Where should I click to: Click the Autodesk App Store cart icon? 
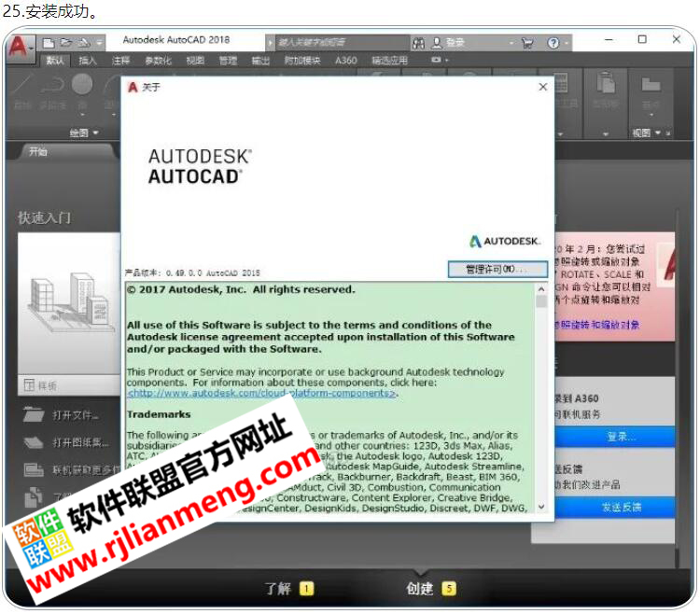pyautogui.click(x=527, y=42)
